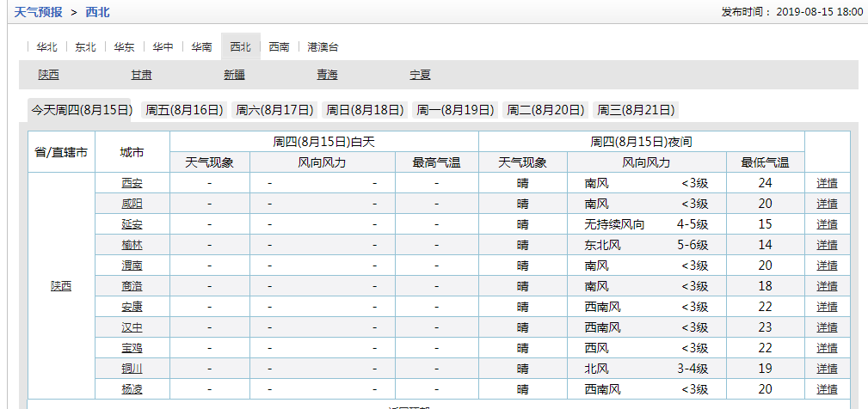Open the 汉中 city link
Screen dimensions: 868x409
tap(132, 327)
